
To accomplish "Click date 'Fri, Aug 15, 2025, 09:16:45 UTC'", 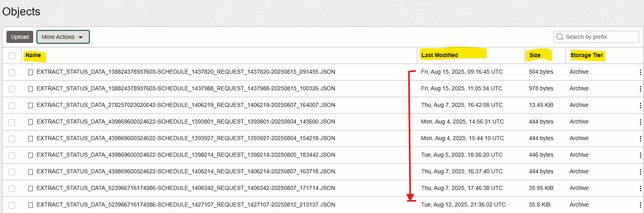I will 462,72.
